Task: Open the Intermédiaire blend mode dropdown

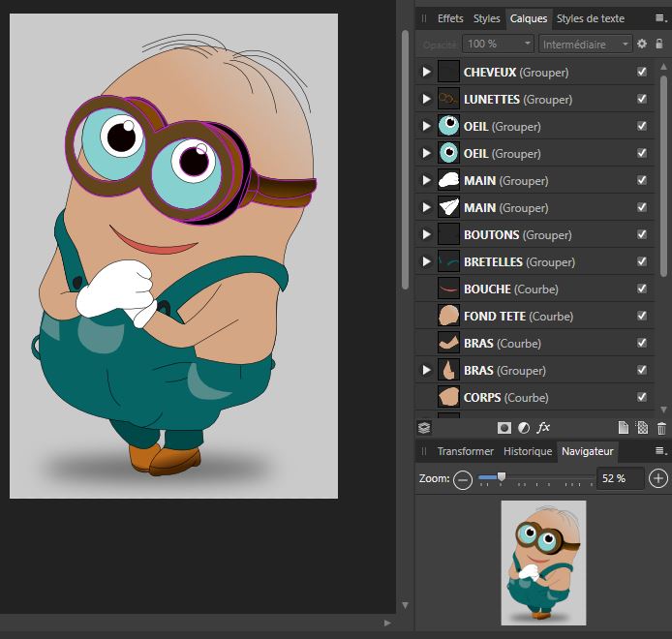Action: click(586, 44)
